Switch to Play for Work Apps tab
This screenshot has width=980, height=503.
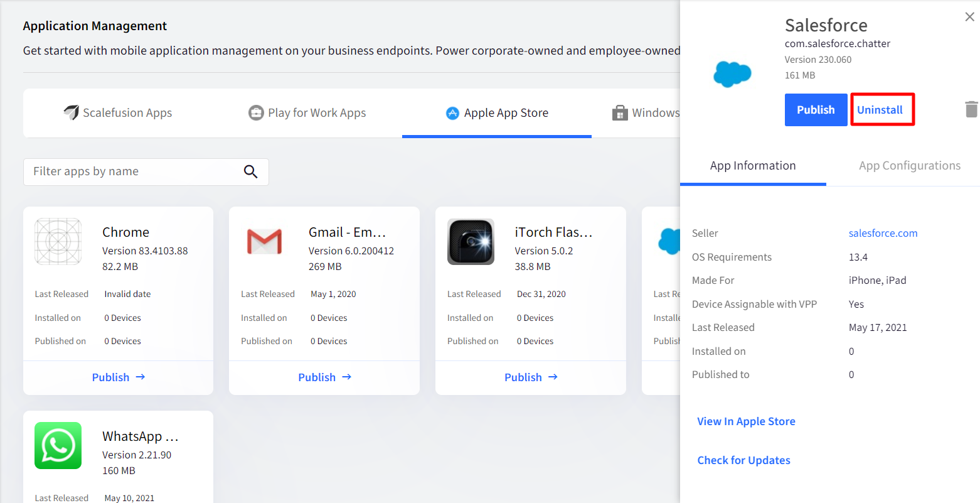307,113
